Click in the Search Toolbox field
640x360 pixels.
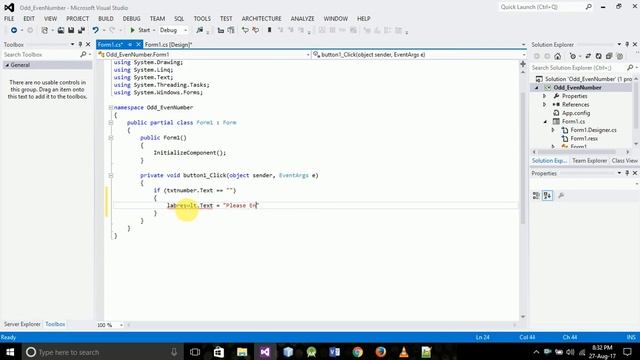coord(41,54)
